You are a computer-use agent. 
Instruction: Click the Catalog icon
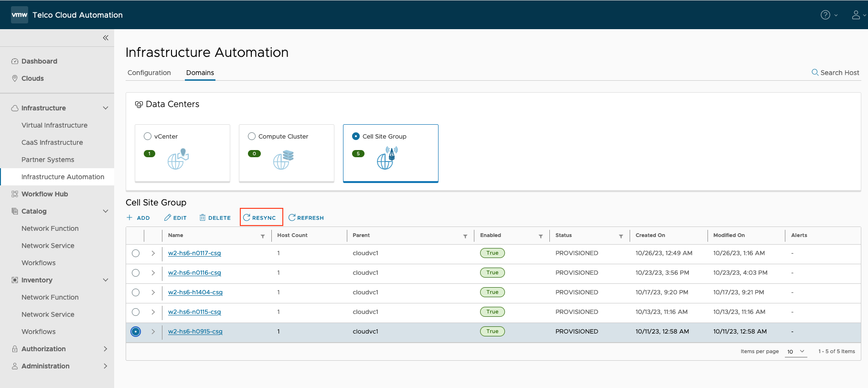15,211
